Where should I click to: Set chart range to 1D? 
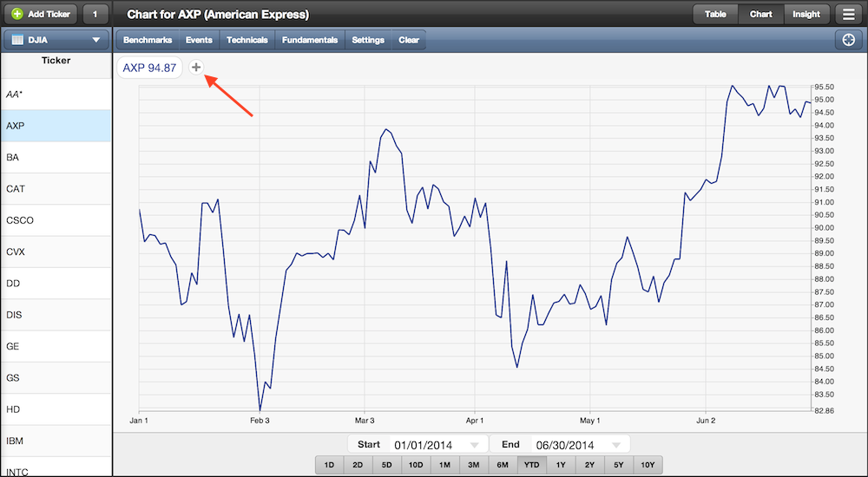point(329,465)
